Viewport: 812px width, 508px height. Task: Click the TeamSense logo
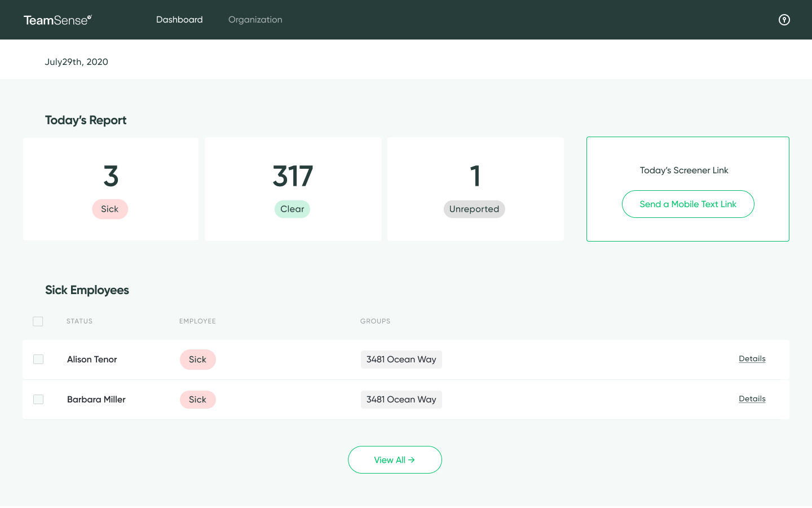pyautogui.click(x=58, y=20)
